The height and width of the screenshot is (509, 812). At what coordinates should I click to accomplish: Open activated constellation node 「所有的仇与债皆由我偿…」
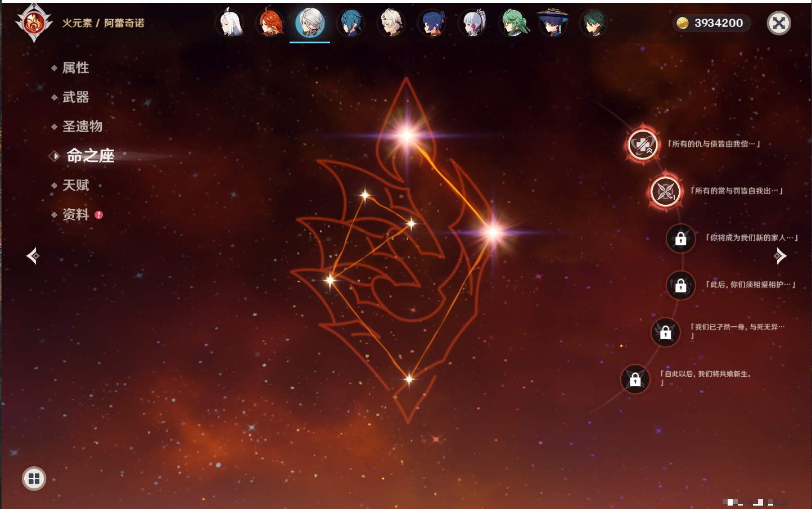pyautogui.click(x=642, y=145)
